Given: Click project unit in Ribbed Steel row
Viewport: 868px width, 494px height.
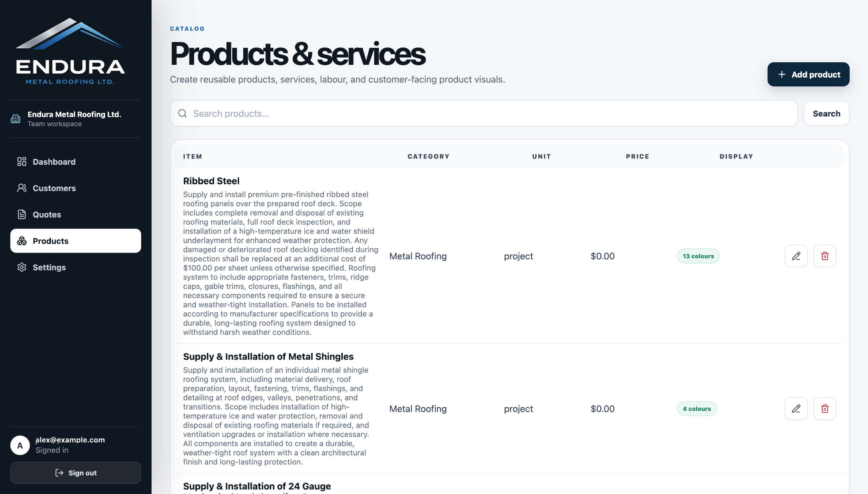Looking at the screenshot, I should tap(518, 256).
